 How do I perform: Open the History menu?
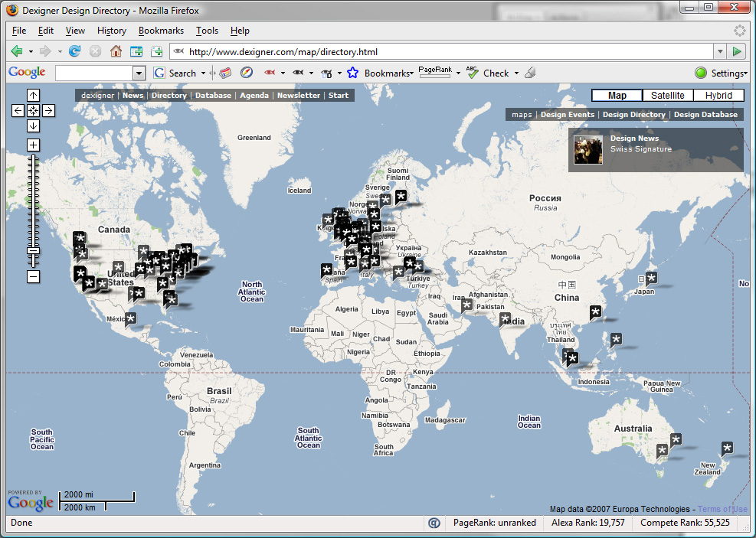(112, 31)
